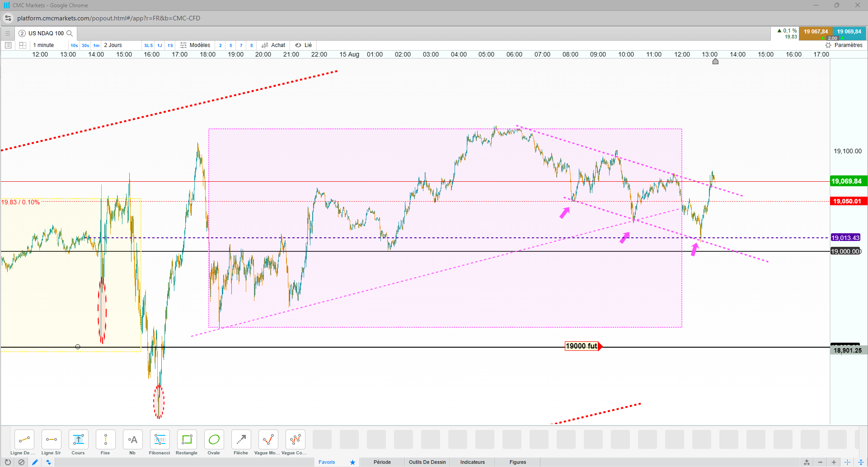
Task: Toggle the pencil drawing mode
Action: (x=35, y=462)
